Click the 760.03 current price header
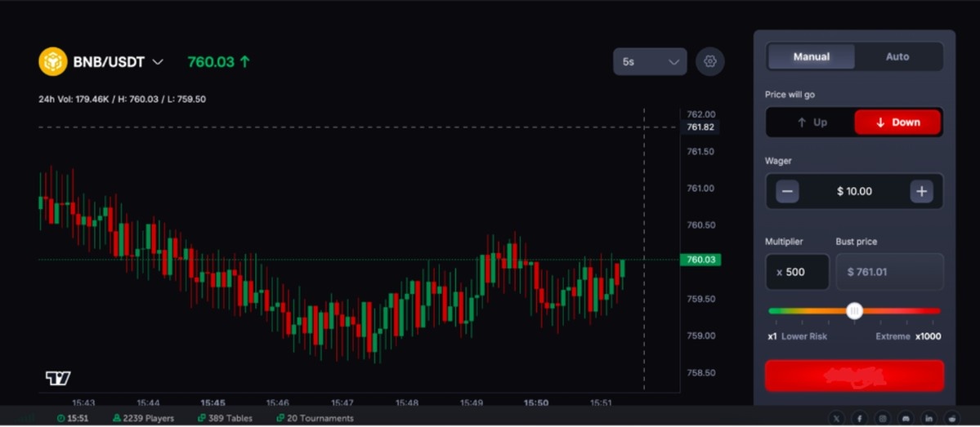This screenshot has height=427, width=980. (219, 62)
